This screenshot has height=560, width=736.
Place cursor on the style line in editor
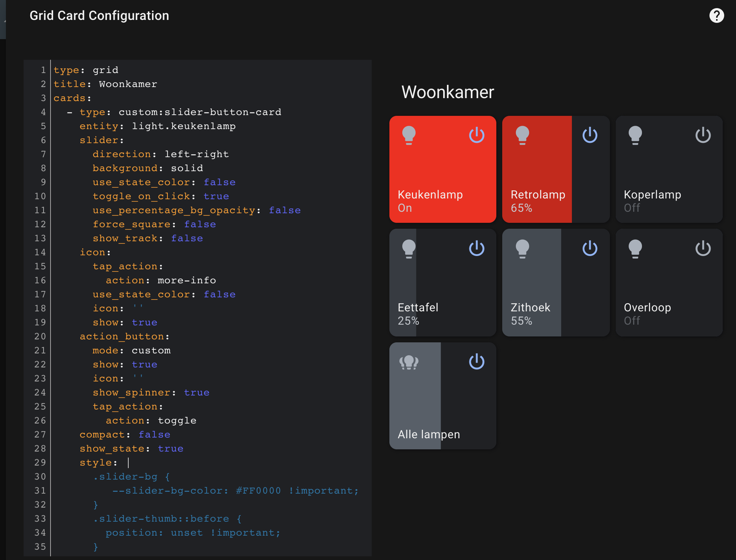98,462
